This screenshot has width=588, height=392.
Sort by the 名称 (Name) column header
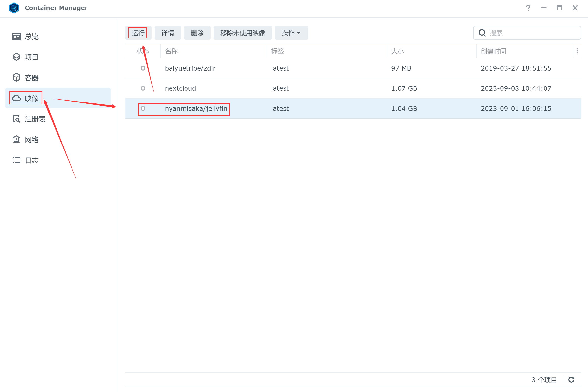tap(172, 51)
